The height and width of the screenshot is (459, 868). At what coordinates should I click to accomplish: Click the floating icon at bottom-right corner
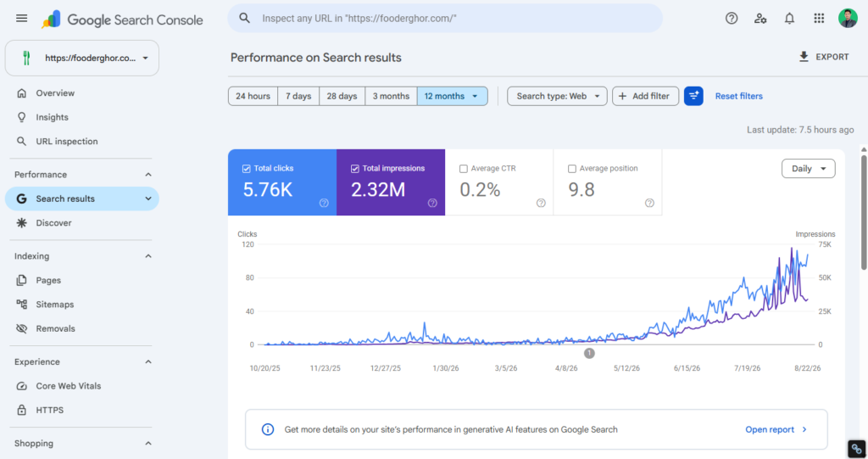[x=857, y=449]
